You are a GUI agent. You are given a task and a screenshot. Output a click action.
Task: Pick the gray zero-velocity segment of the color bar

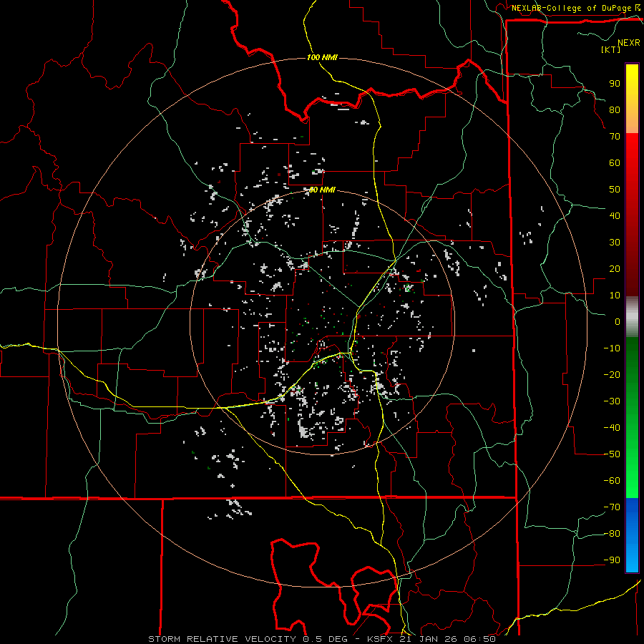pyautogui.click(x=632, y=317)
